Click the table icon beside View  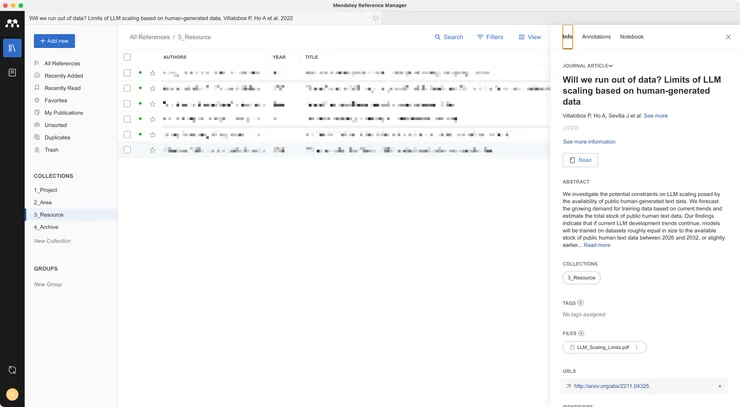pyautogui.click(x=521, y=37)
